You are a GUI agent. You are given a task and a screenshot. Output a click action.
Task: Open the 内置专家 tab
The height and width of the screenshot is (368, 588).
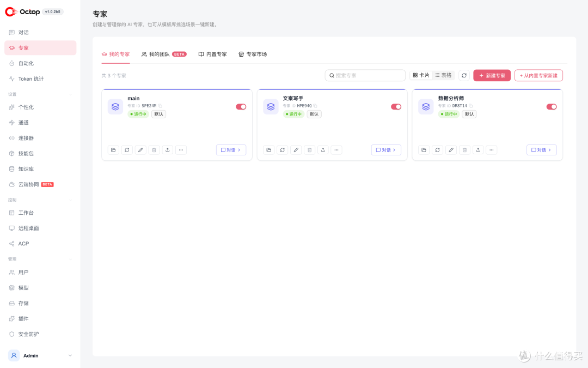pyautogui.click(x=213, y=54)
